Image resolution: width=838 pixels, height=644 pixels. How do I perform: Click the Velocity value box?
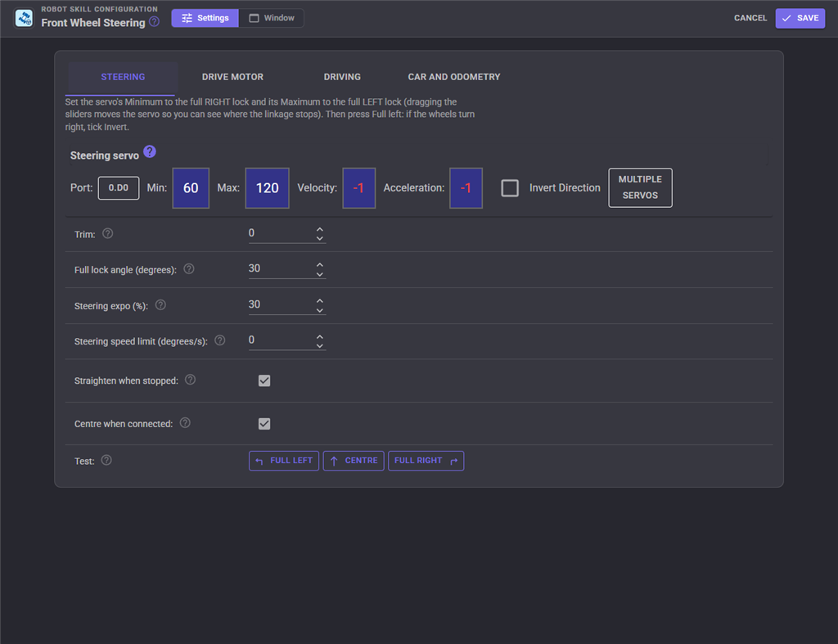tap(358, 188)
